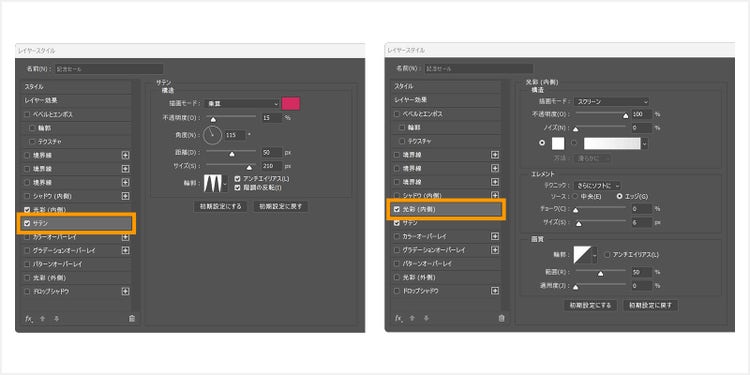Click the inner glow ノイズ(N) slider
Image resolution: width=750 pixels, height=375 pixels.
click(601, 128)
